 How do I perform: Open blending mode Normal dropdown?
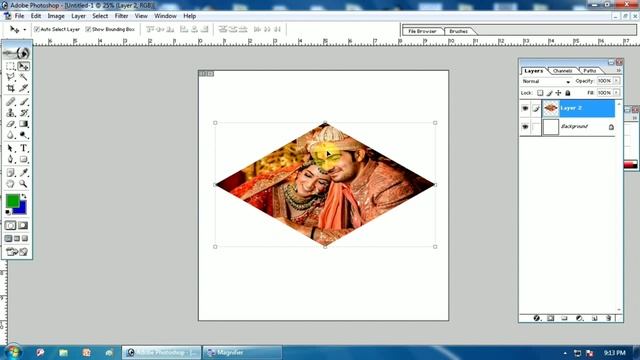pyautogui.click(x=546, y=81)
